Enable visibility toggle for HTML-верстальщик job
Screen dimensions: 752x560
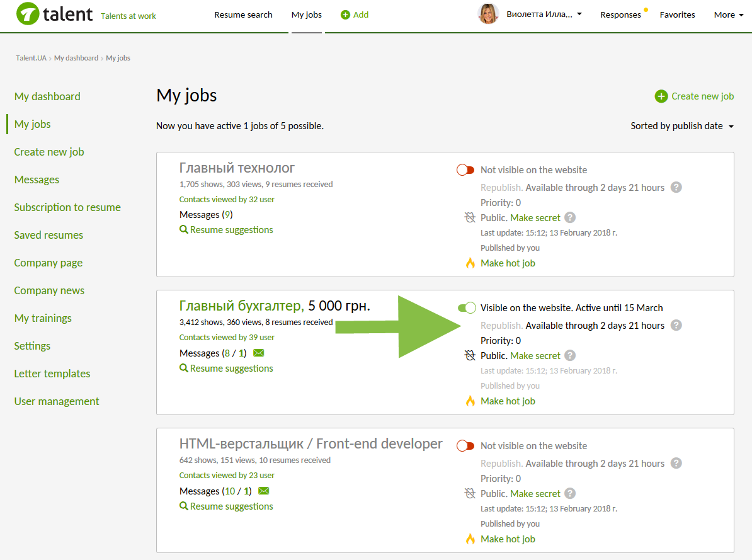(465, 446)
